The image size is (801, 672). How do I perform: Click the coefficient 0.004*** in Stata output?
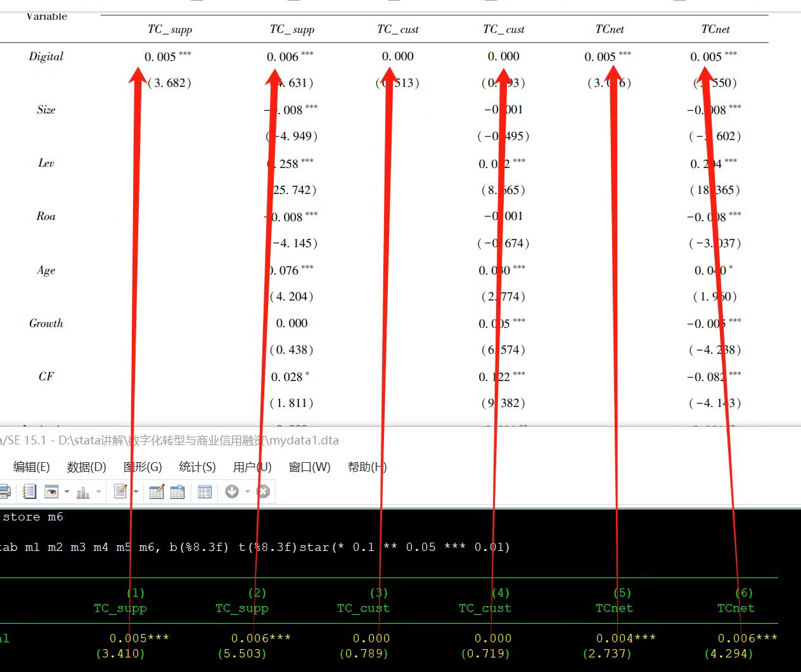pos(626,638)
